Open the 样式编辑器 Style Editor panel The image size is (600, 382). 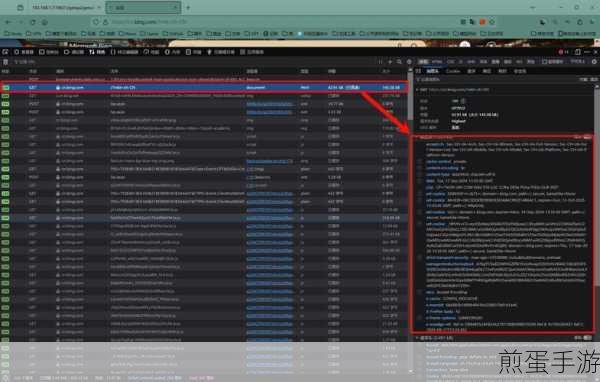(x=124, y=52)
